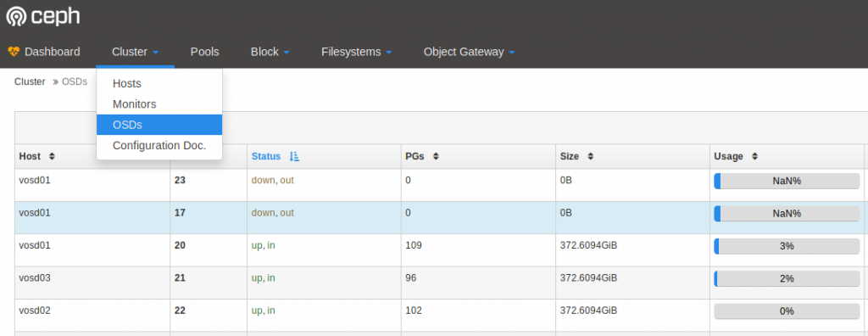Sort table by Host column
868x336 pixels.
[x=37, y=156]
